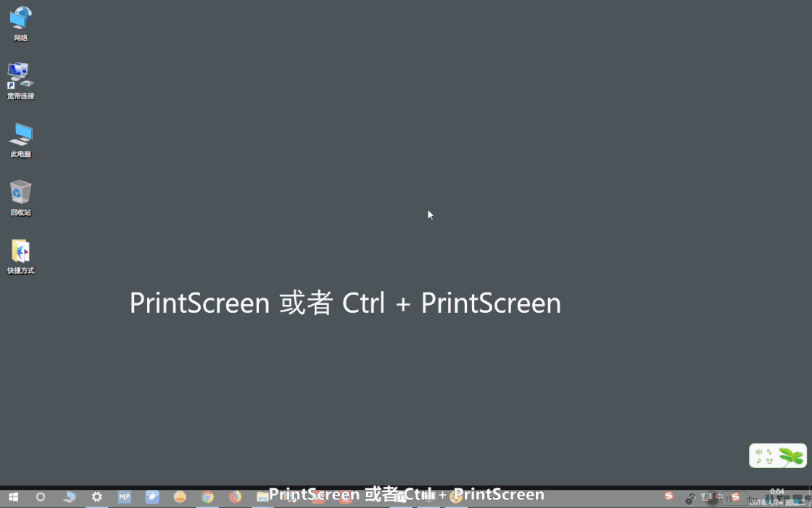Image resolution: width=812 pixels, height=508 pixels.
Task: Launch the emoji-style app pinned to taskbar
Action: coord(181,497)
